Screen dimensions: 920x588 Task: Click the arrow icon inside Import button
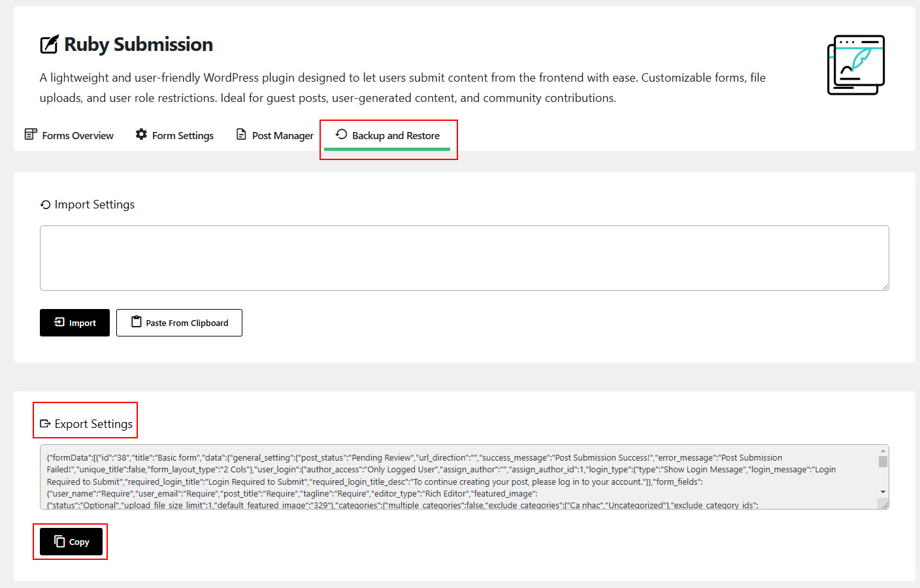coord(59,322)
